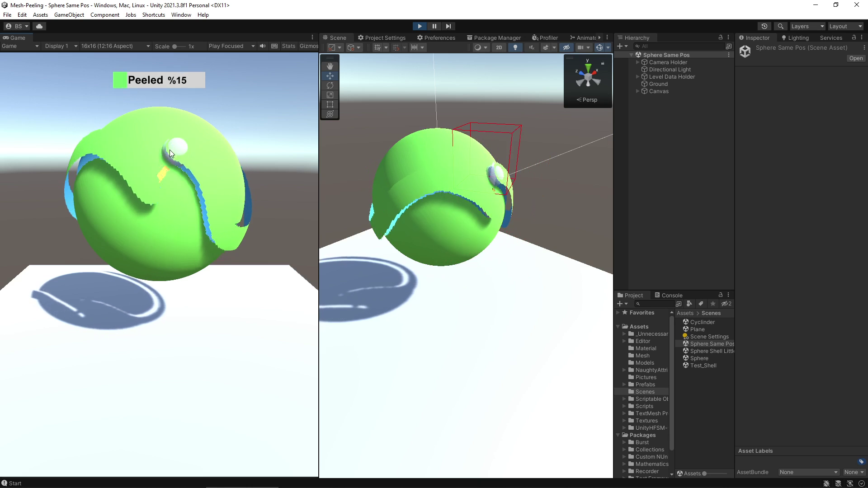Select the Scale tool
This screenshot has width=868, height=488.
(330, 95)
